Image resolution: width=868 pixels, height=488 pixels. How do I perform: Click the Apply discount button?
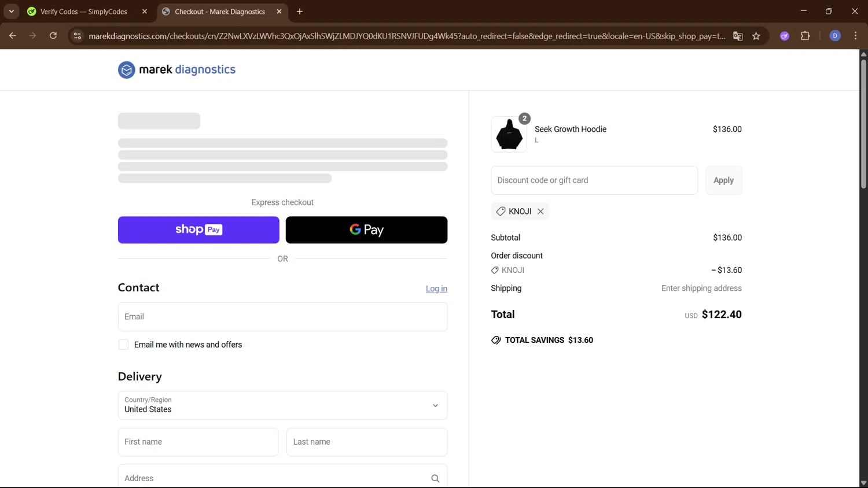click(x=723, y=180)
